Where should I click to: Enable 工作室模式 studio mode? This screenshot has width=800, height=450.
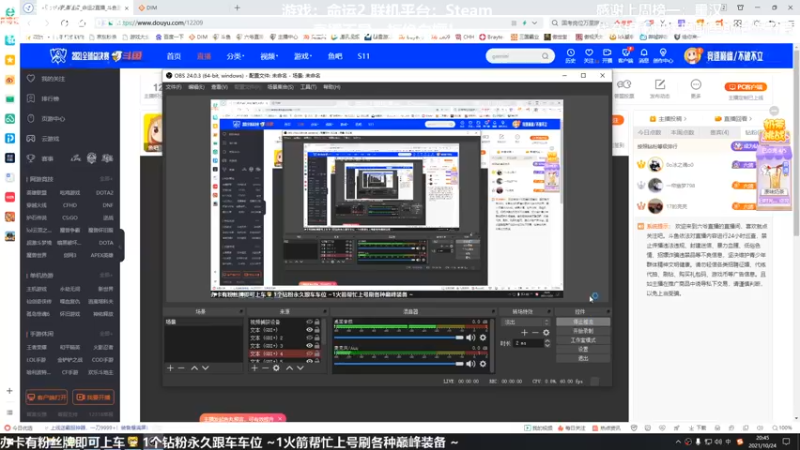(x=583, y=340)
